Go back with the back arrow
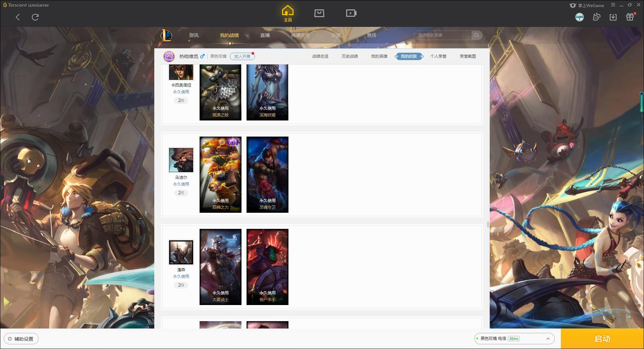Viewport: 644px width, 349px height. coord(18,17)
